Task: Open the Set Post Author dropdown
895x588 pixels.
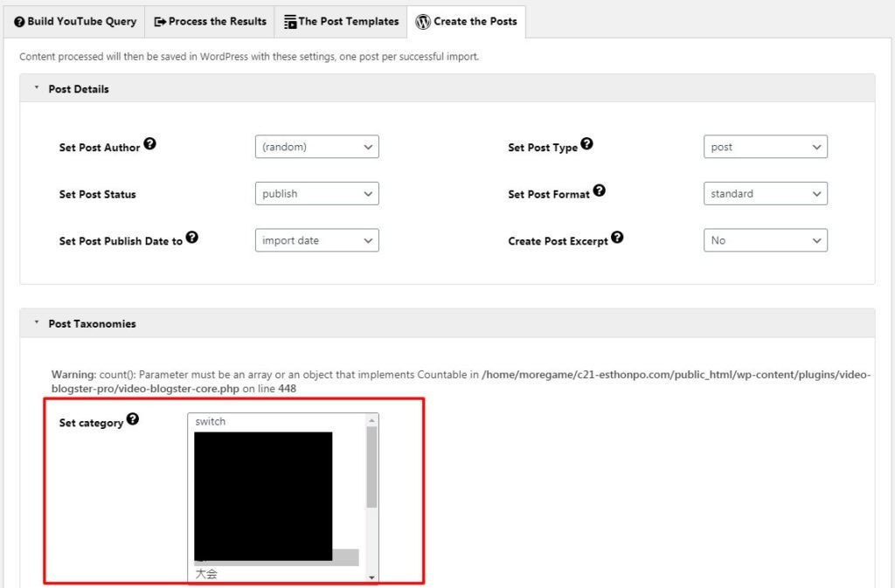Action: [316, 147]
